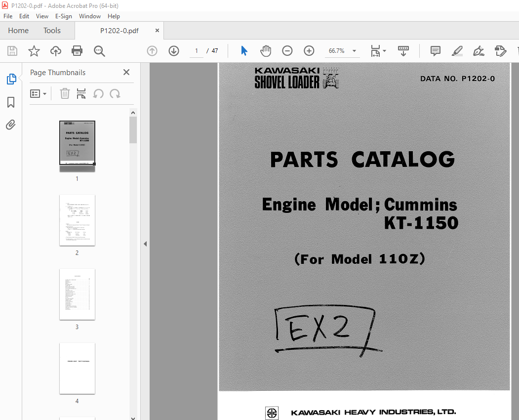Open the Find text search tool
519x420 pixels.
(99, 51)
